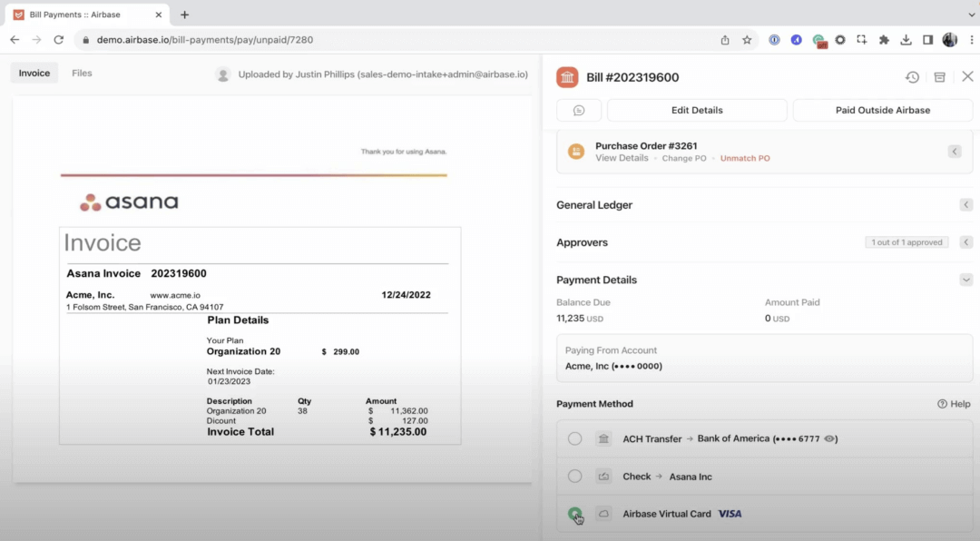Open the bill history clock icon

912,77
